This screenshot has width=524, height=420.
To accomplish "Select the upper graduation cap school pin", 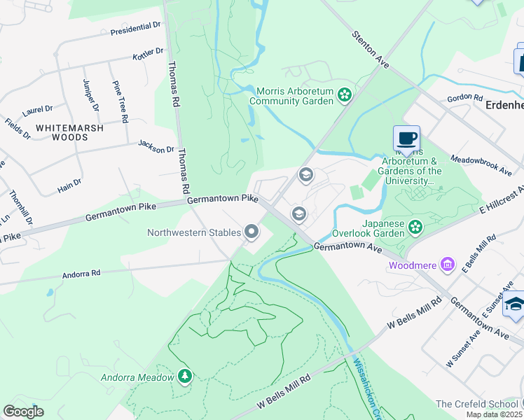I will click(x=305, y=175).
